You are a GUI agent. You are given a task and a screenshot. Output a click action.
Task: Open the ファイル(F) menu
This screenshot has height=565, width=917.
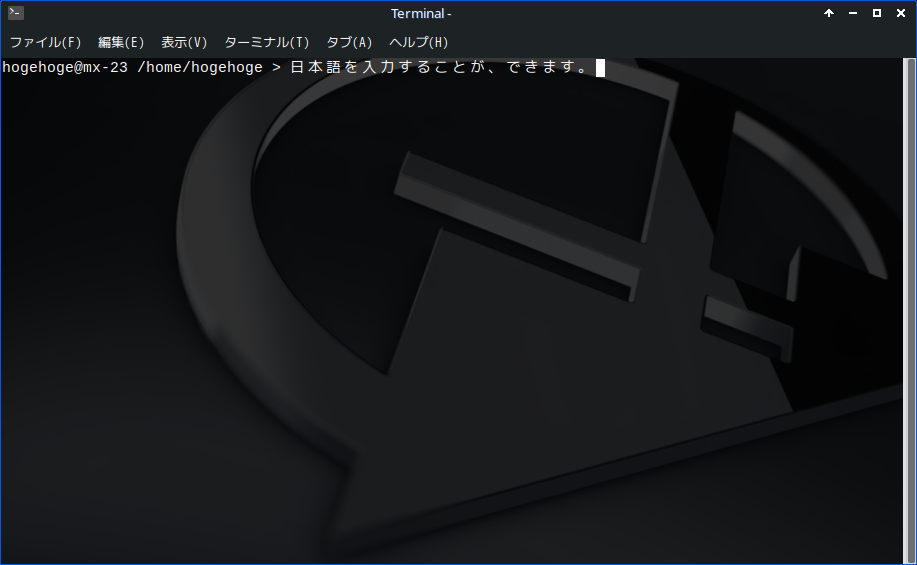click(46, 43)
